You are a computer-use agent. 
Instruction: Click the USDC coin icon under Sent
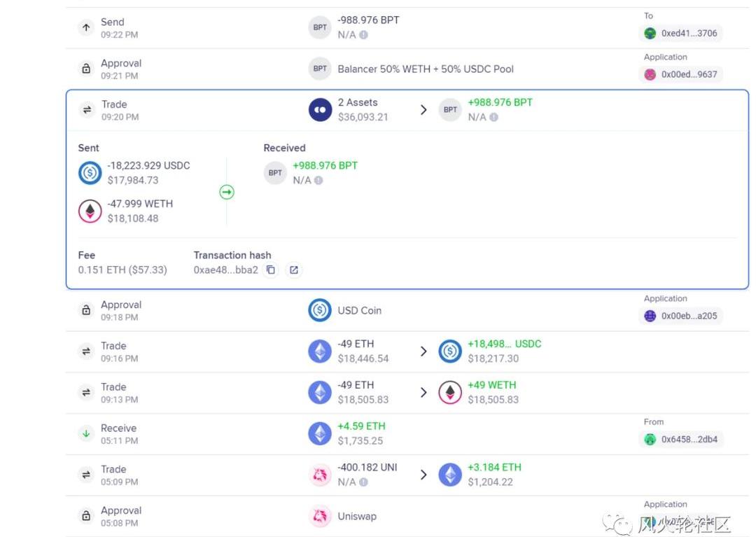pyautogui.click(x=90, y=173)
